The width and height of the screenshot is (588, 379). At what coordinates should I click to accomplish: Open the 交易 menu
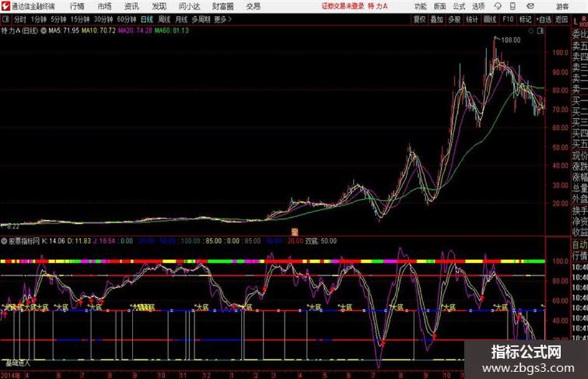[253, 6]
